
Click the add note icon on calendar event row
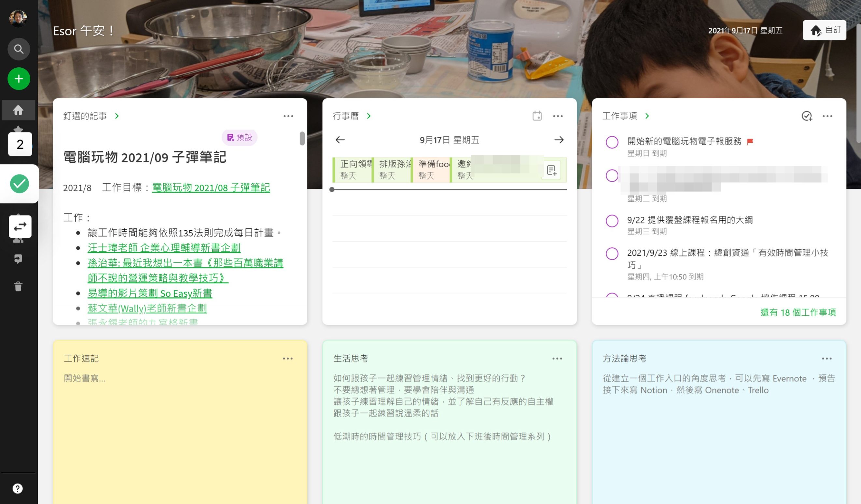click(551, 170)
